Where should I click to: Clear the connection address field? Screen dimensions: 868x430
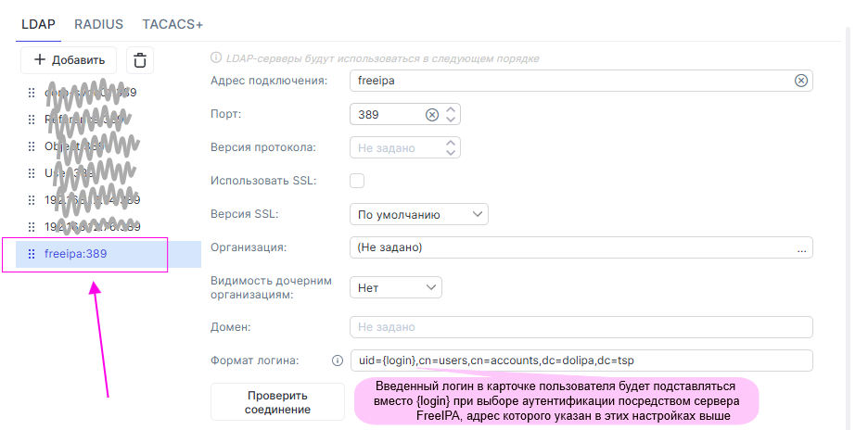pyautogui.click(x=801, y=81)
